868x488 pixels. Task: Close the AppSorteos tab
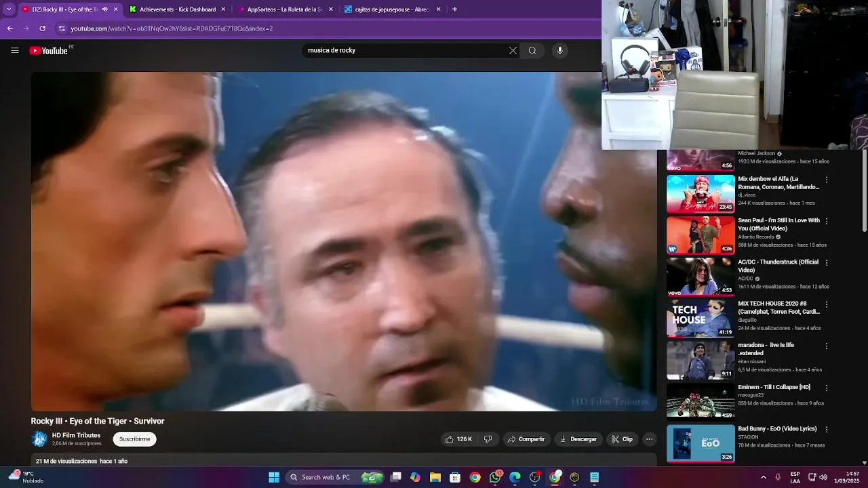click(330, 9)
